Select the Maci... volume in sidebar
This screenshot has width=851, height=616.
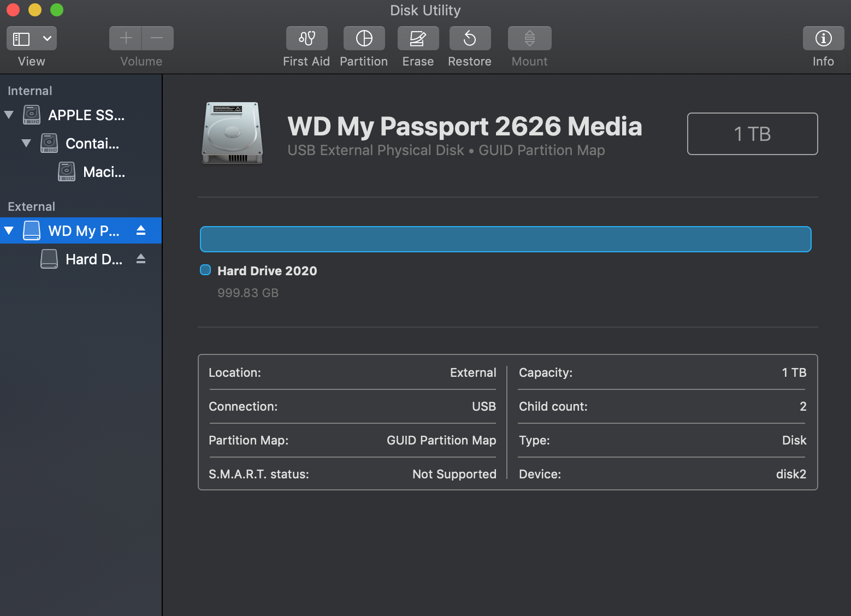[104, 172]
